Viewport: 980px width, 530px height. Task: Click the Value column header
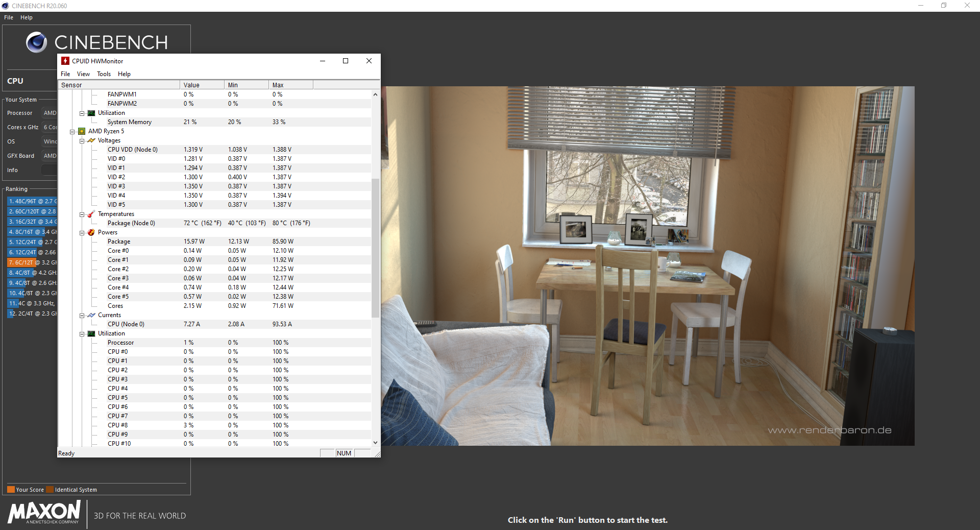coord(202,85)
